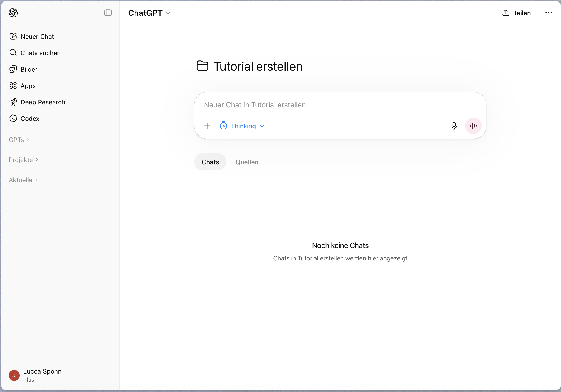Toggle the sidebar collapse icon
Viewport: 561px width, 392px height.
tap(108, 13)
